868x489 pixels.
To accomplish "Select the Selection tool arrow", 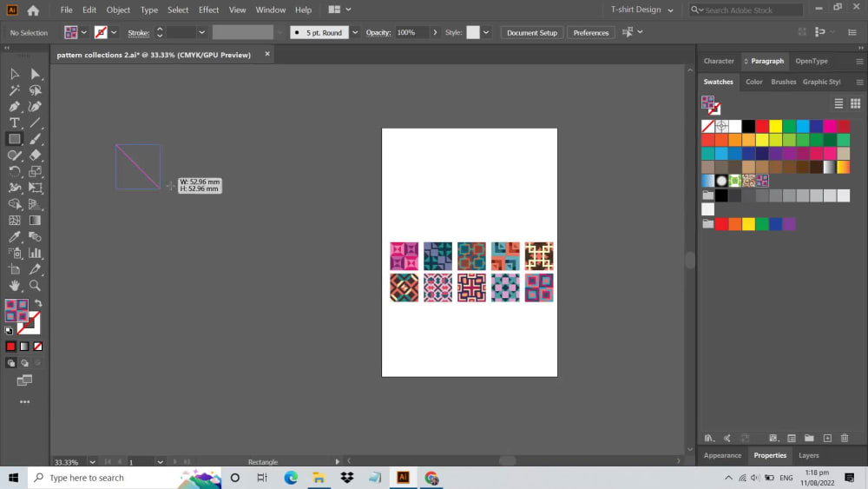I will [x=15, y=74].
